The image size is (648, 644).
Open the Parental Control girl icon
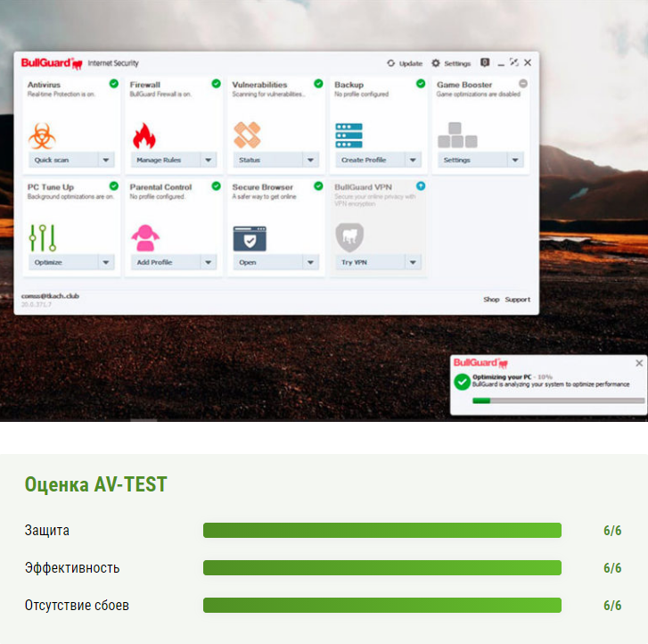coord(144,237)
